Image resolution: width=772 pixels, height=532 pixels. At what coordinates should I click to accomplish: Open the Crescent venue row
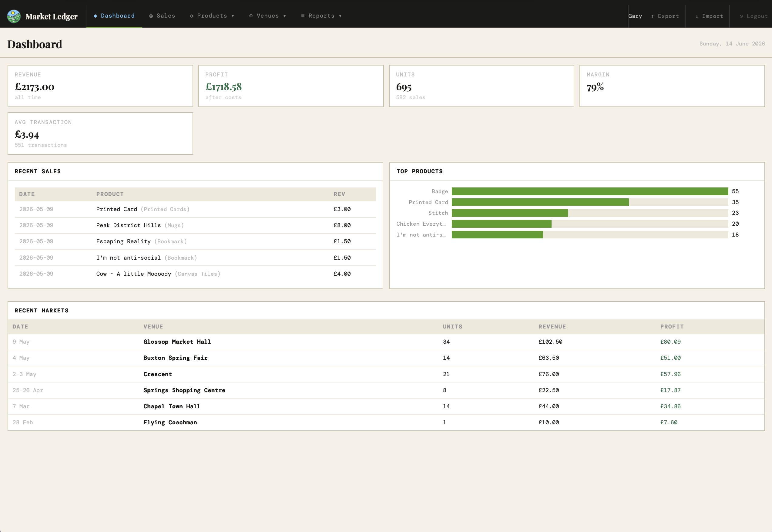pyautogui.click(x=386, y=374)
